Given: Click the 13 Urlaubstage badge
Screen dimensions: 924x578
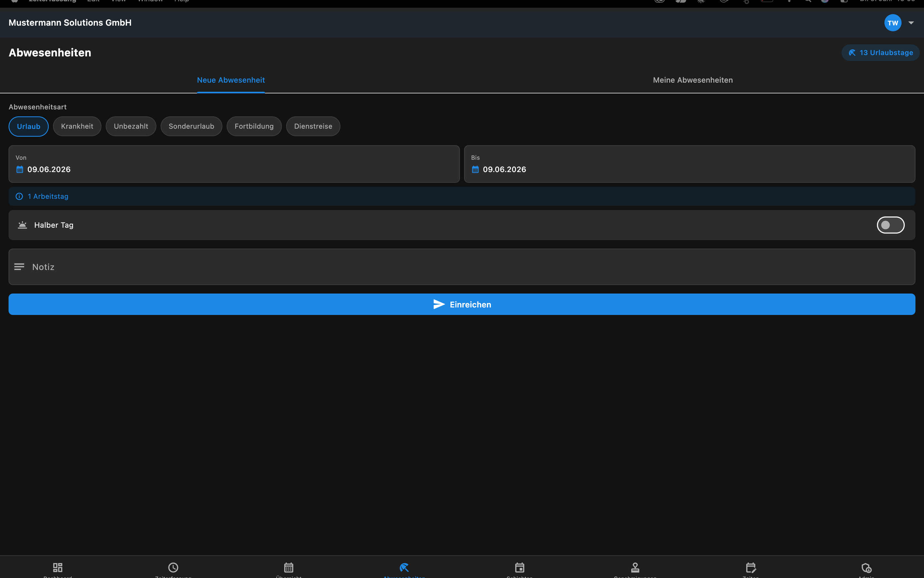Looking at the screenshot, I should pos(880,53).
